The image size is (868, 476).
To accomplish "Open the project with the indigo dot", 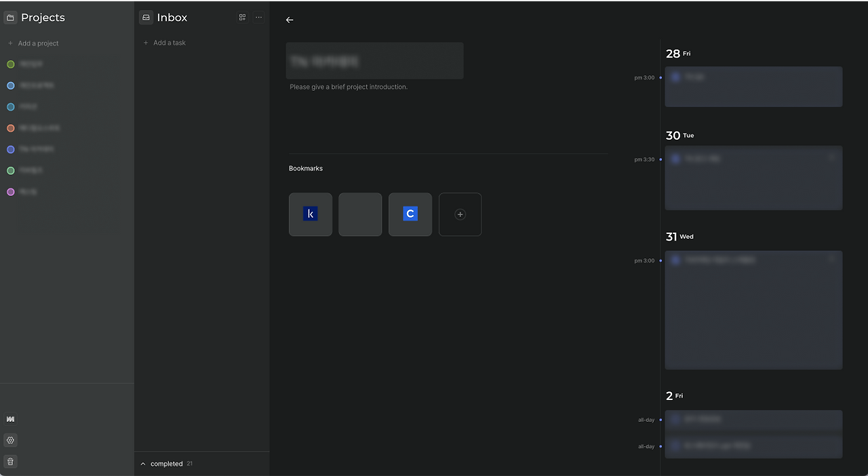I will pyautogui.click(x=31, y=148).
